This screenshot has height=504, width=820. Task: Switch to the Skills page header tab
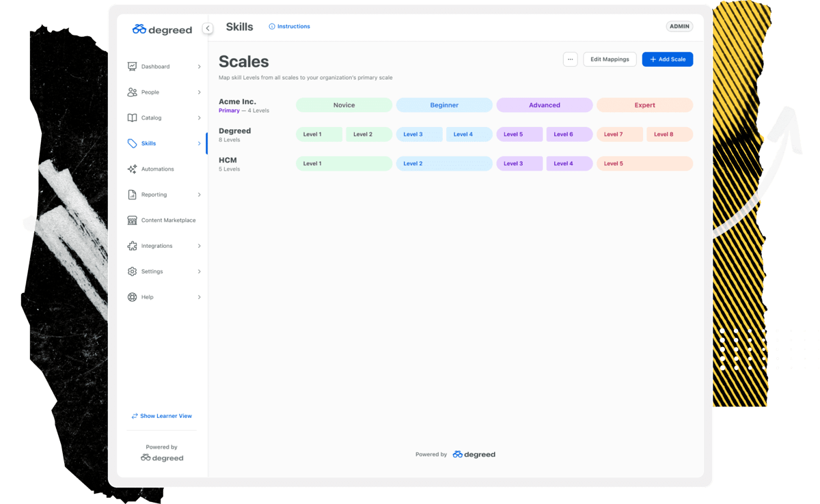pos(239,26)
